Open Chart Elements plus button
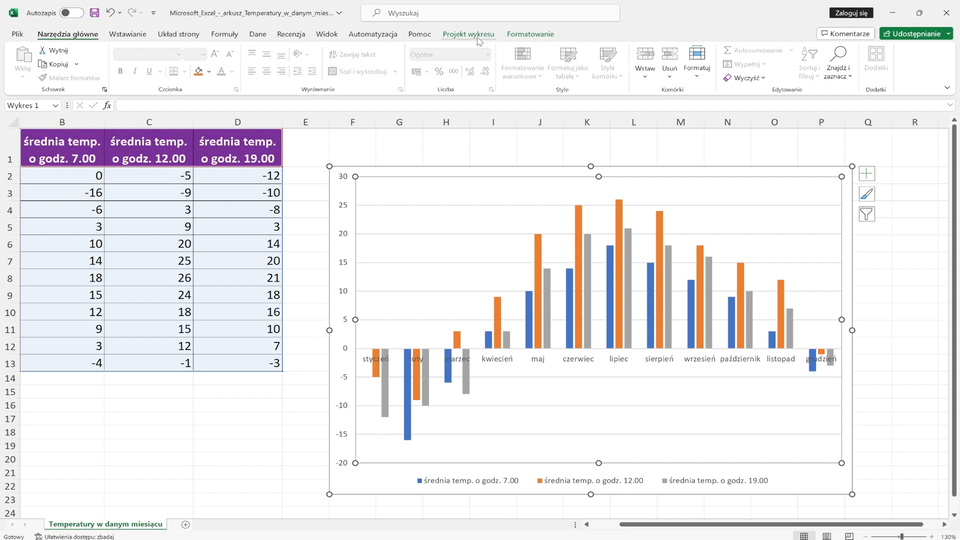The width and height of the screenshot is (960, 540). pyautogui.click(x=866, y=174)
